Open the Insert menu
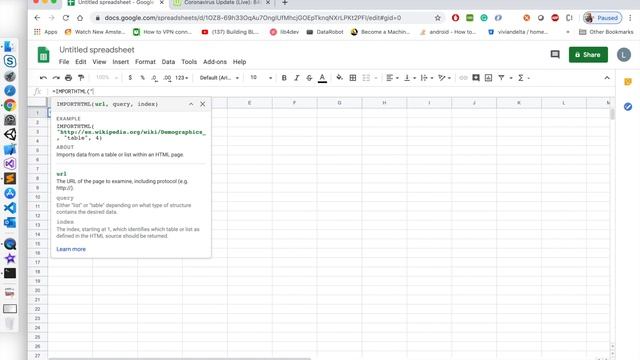Image resolution: width=640 pixels, height=360 pixels. [120, 62]
